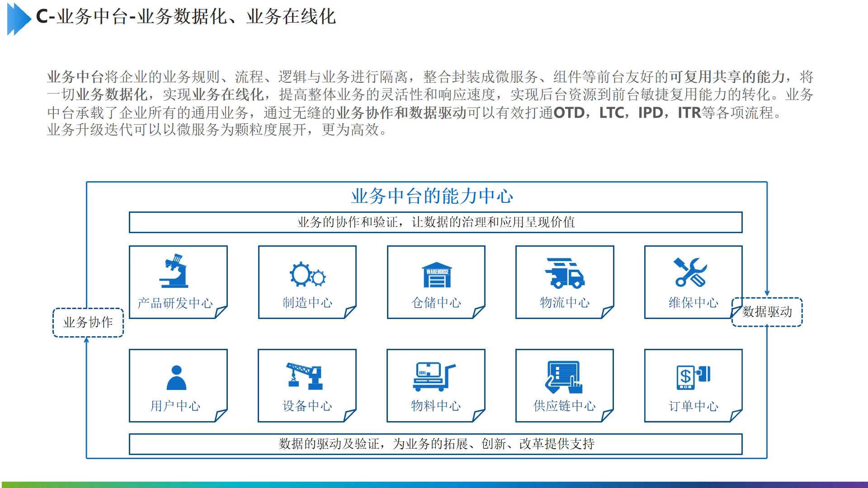Select the 用户中心 label
868x488 pixels.
[175, 406]
